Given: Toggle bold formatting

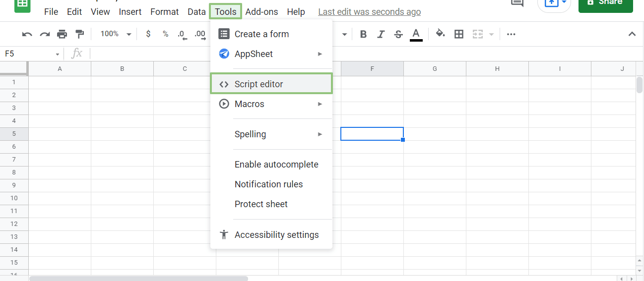Looking at the screenshot, I should 363,34.
